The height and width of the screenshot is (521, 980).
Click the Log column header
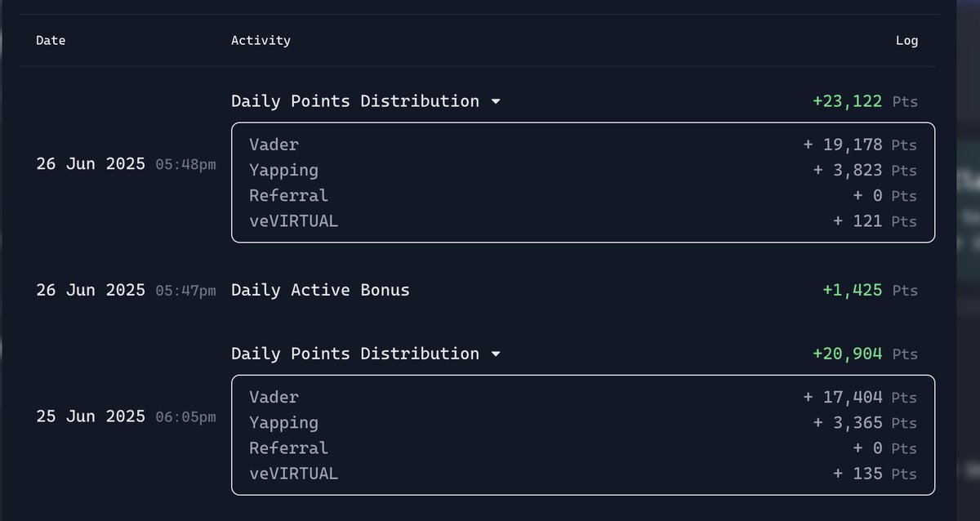906,40
